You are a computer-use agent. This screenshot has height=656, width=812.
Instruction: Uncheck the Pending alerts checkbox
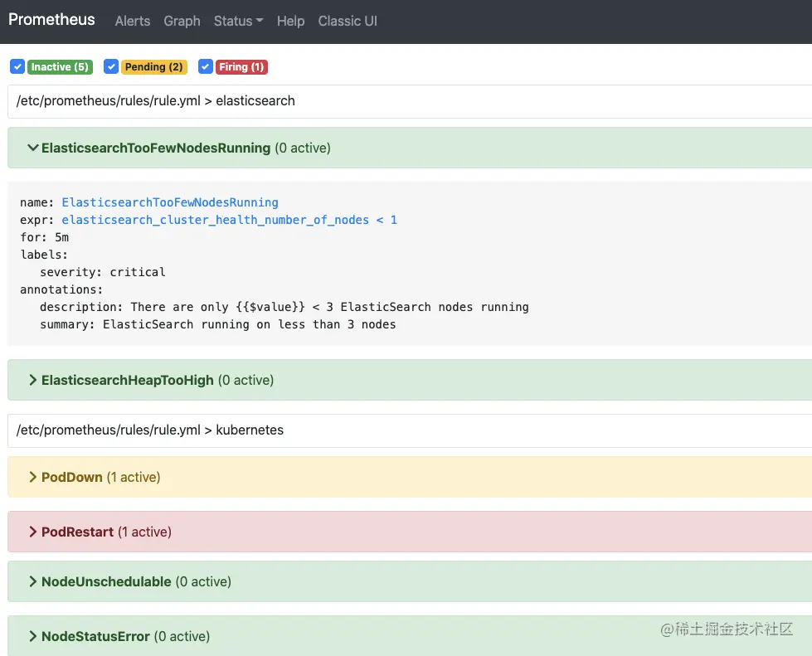[x=111, y=67]
